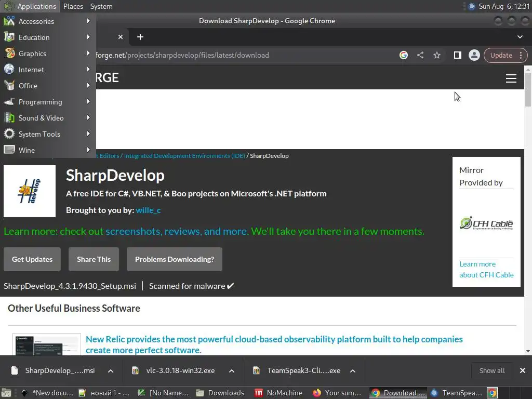Screen dimensions: 532x399
Task: Click the Chrome address bar URL
Action: point(182,55)
